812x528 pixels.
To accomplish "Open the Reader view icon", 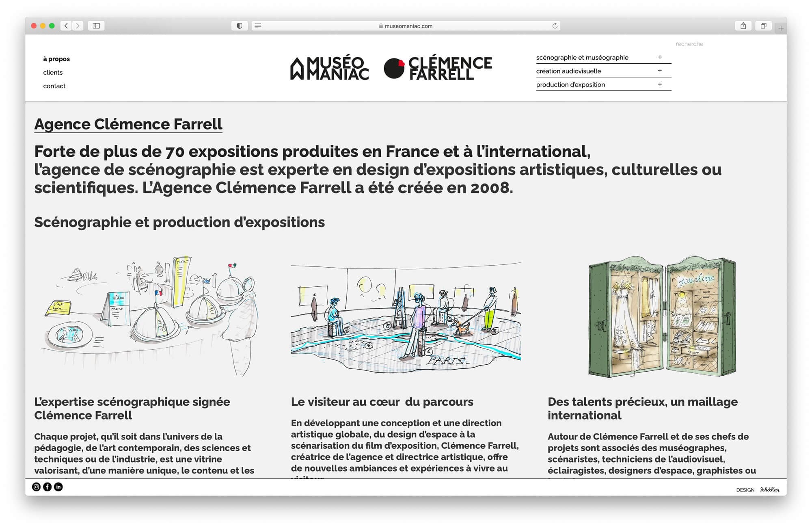I will coord(258,26).
